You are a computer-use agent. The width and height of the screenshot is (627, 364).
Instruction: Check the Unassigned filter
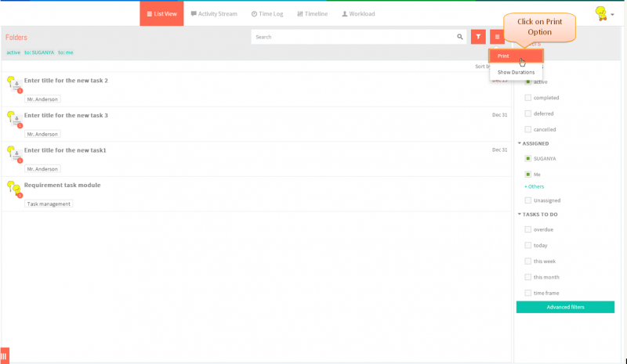click(x=527, y=200)
